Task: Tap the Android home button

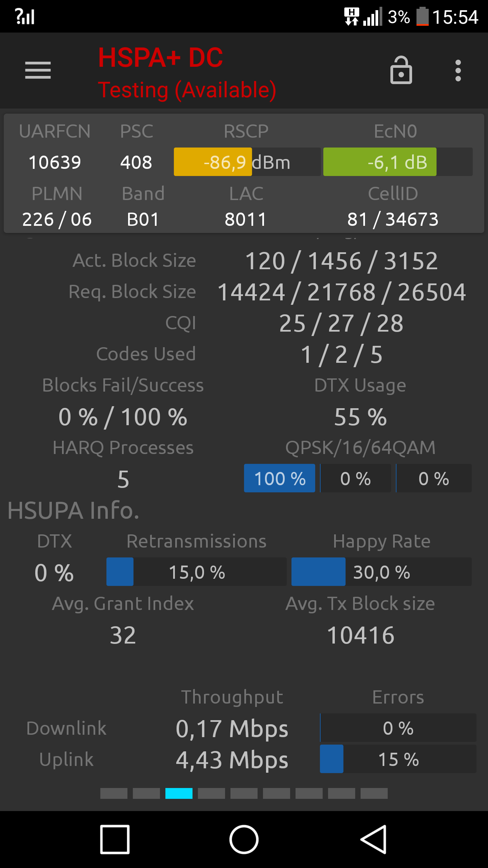Action: [x=244, y=840]
